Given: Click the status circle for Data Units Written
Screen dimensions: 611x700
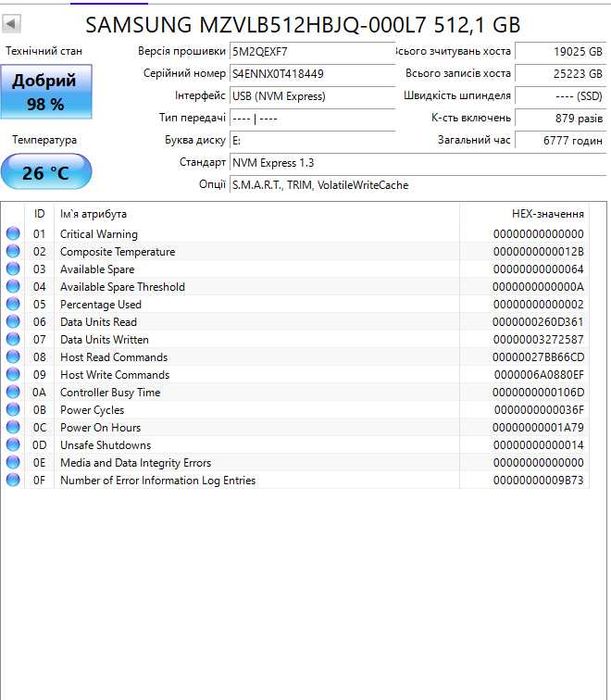Looking at the screenshot, I should click(13, 339).
